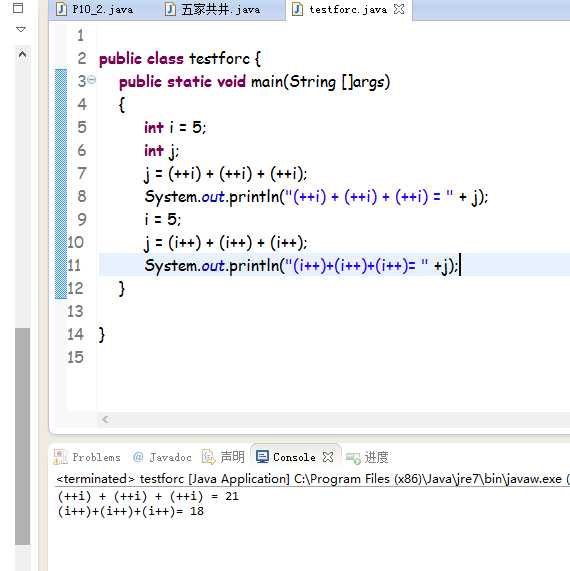This screenshot has height=571, width=570.
Task: Click on "j = (++i) + (++i) + (++i);" code line
Action: click(x=226, y=174)
